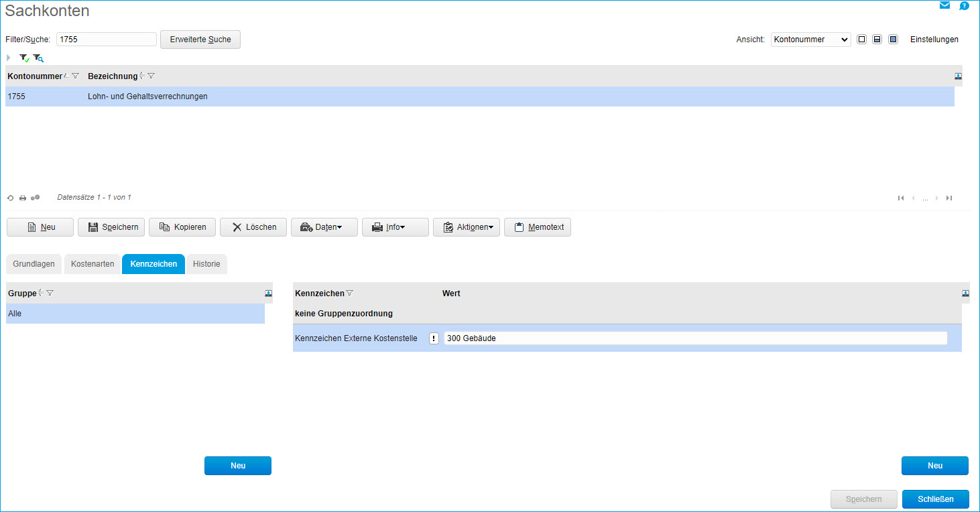Click the mail envelope icon

coord(944,5)
